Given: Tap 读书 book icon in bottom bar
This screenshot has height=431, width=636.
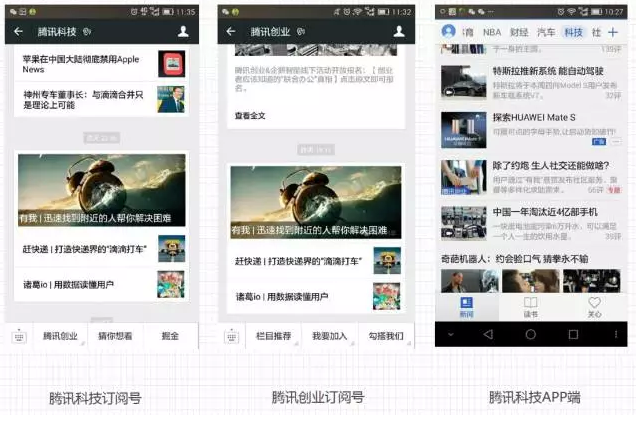Looking at the screenshot, I should 531,307.
